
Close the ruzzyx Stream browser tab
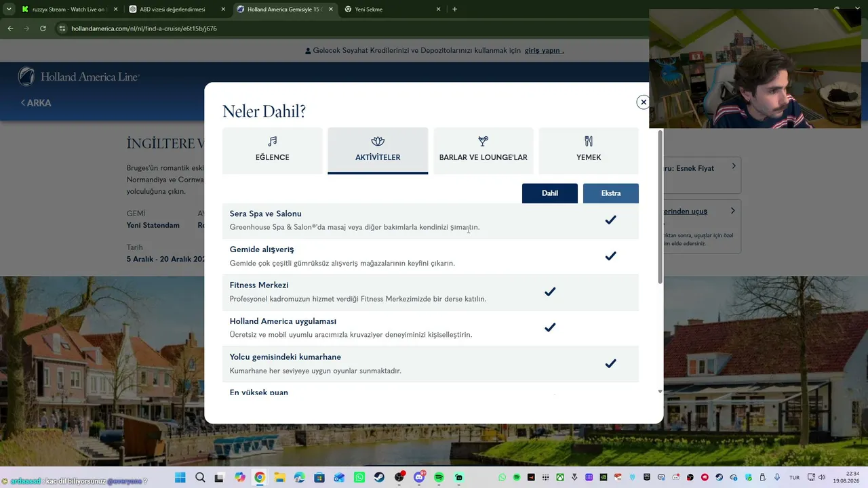coord(115,9)
